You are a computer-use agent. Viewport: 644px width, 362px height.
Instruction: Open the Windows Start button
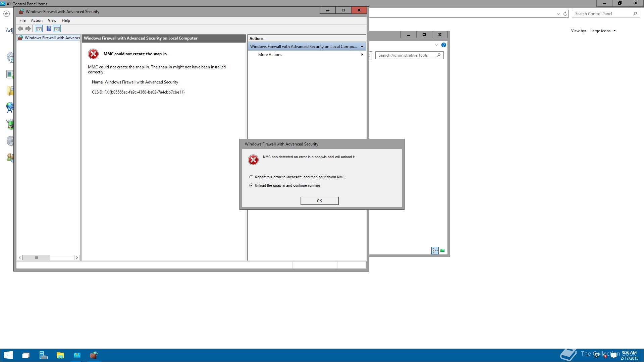(8, 355)
